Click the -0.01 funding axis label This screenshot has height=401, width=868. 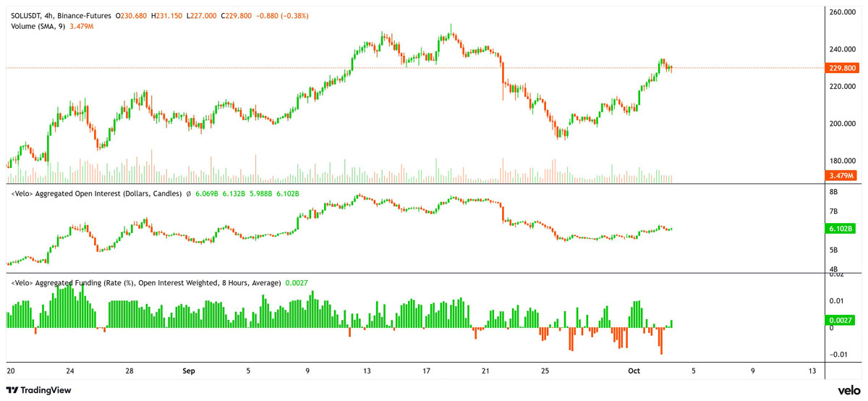837,354
